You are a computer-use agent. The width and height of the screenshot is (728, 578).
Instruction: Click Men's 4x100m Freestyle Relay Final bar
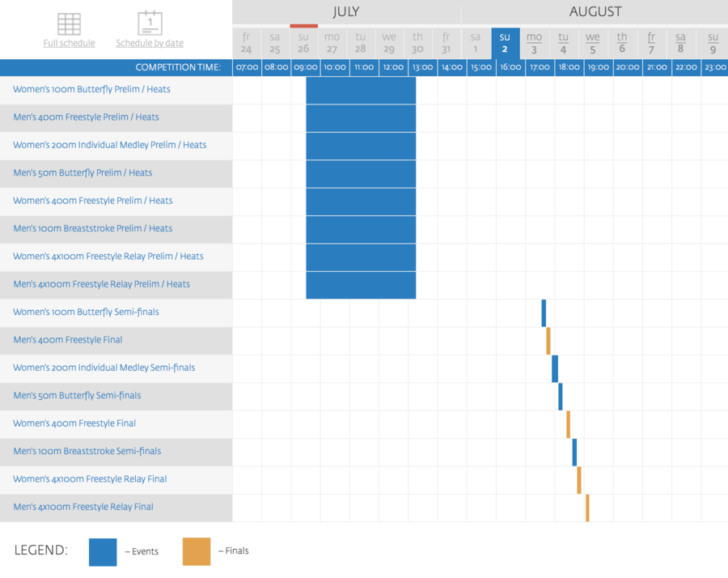pos(587,508)
